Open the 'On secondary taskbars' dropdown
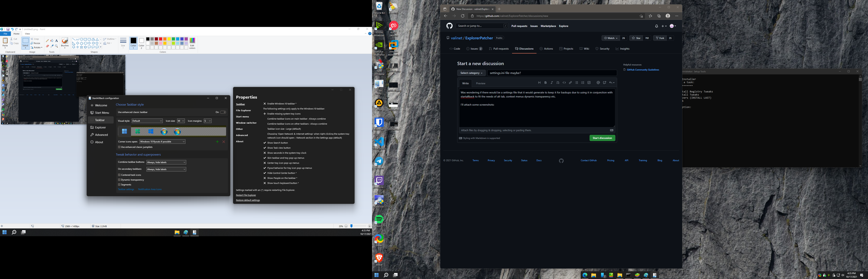This screenshot has width=868, height=279. pos(166,169)
